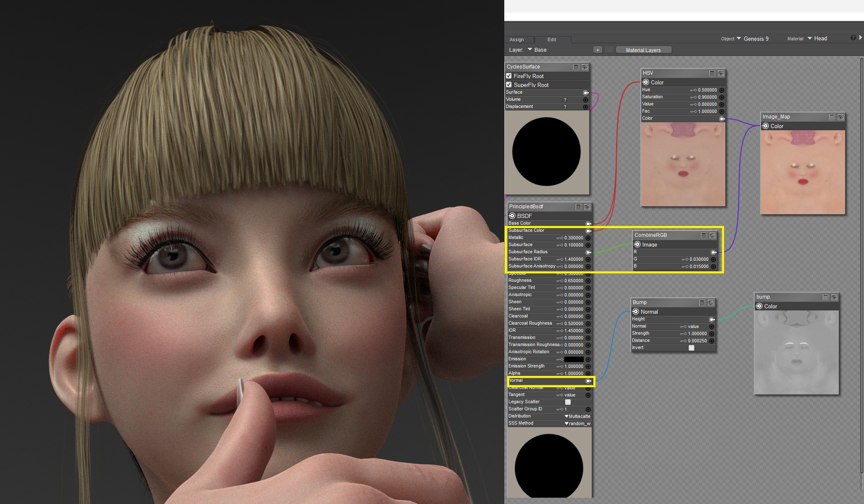Toggle the Image_Map node preview eye
Viewport: 864px width, 504px height.
tap(840, 117)
